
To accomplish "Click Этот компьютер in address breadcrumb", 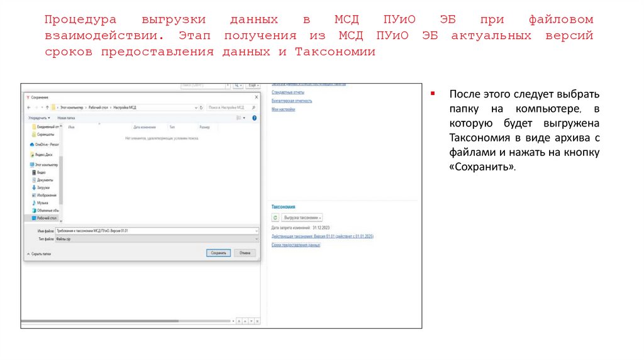I will 72,108.
